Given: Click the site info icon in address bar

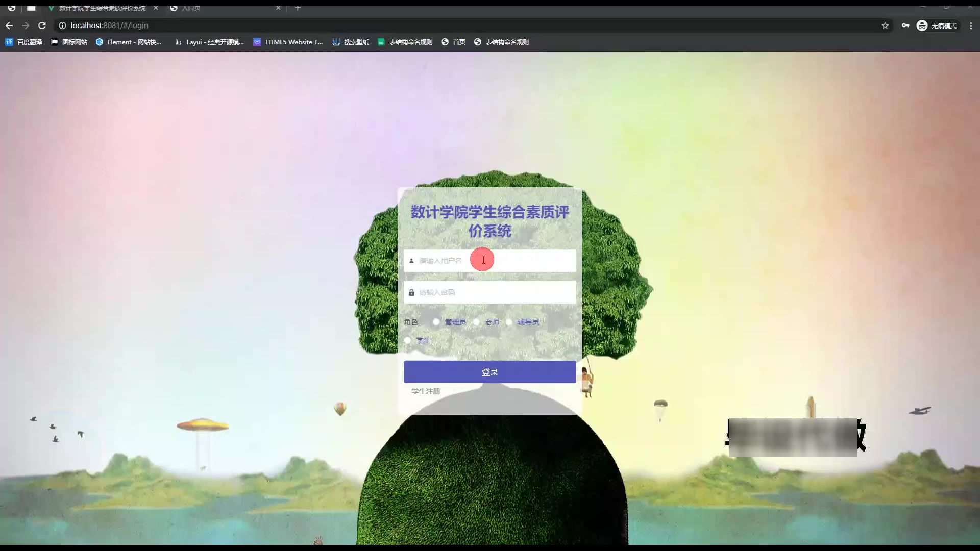Looking at the screenshot, I should click(62, 26).
